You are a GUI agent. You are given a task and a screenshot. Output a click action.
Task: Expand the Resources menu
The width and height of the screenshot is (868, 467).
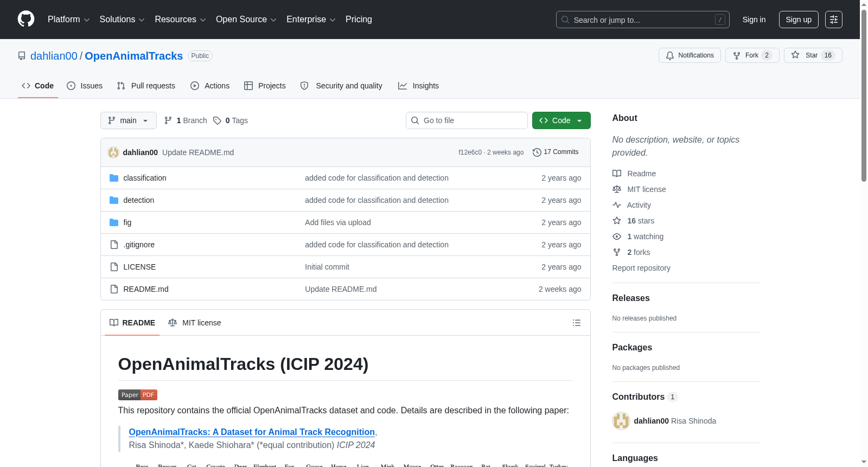point(180,20)
